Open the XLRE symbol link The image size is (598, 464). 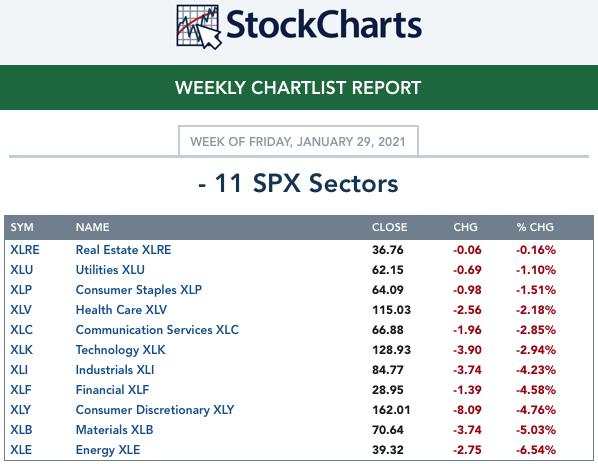(25, 250)
